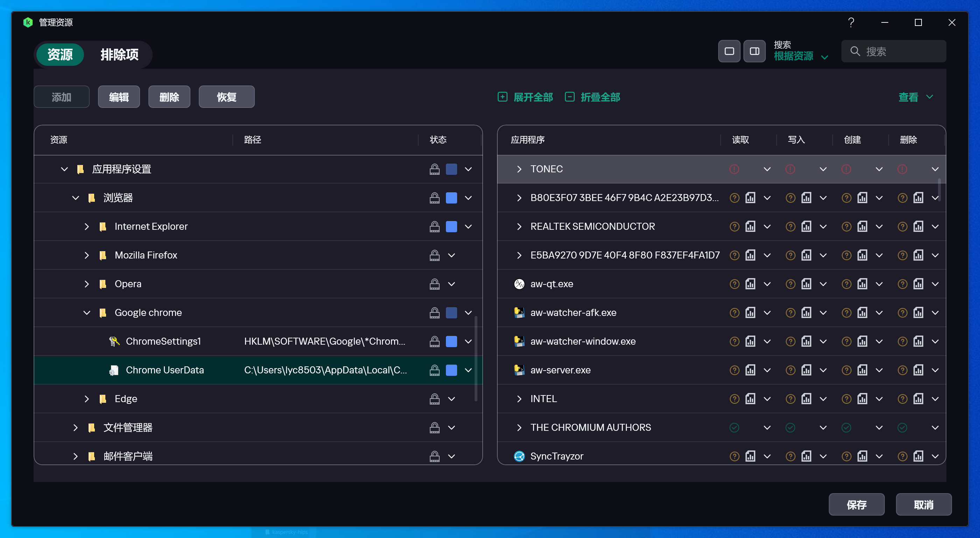This screenshot has width=980, height=538.
Task: Click lock icon on Mozilla Firefox row
Action: click(x=434, y=255)
